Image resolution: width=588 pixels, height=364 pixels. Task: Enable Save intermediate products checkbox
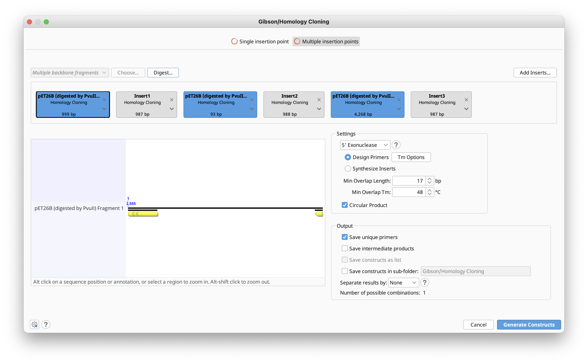pos(345,248)
